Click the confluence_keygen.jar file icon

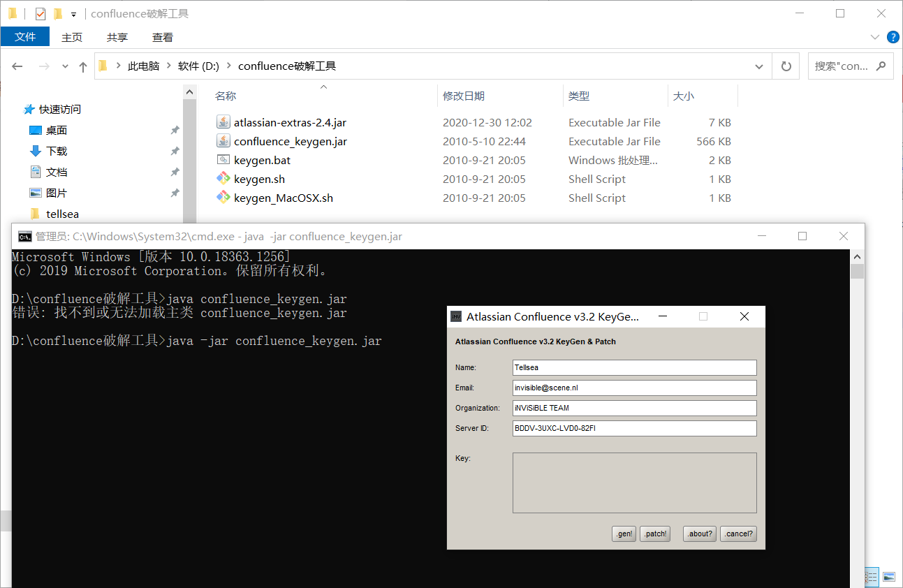[x=223, y=141]
